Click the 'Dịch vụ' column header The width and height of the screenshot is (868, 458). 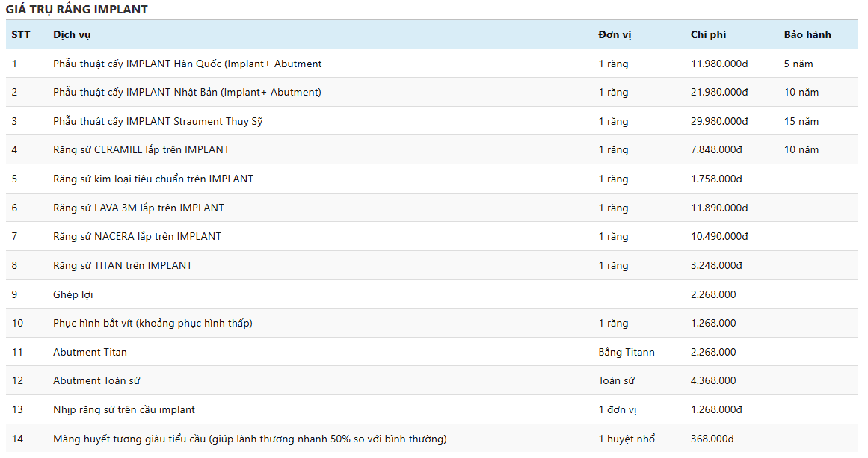pyautogui.click(x=72, y=34)
